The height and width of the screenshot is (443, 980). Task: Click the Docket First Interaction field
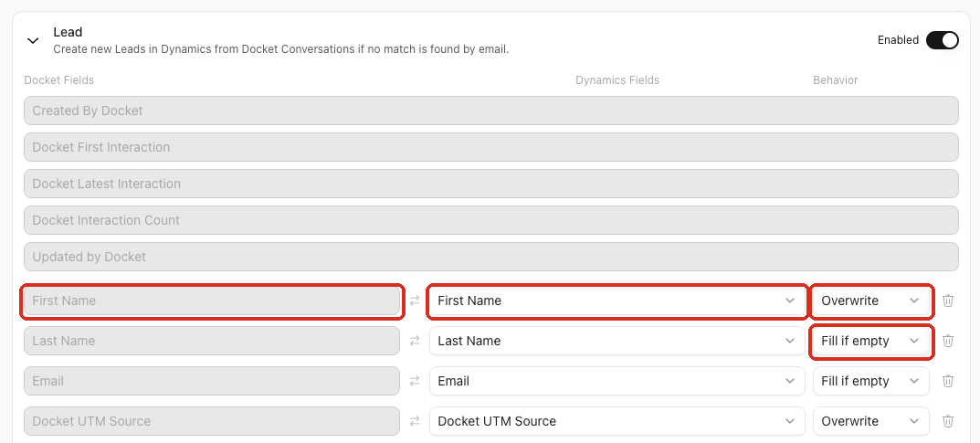[491, 147]
